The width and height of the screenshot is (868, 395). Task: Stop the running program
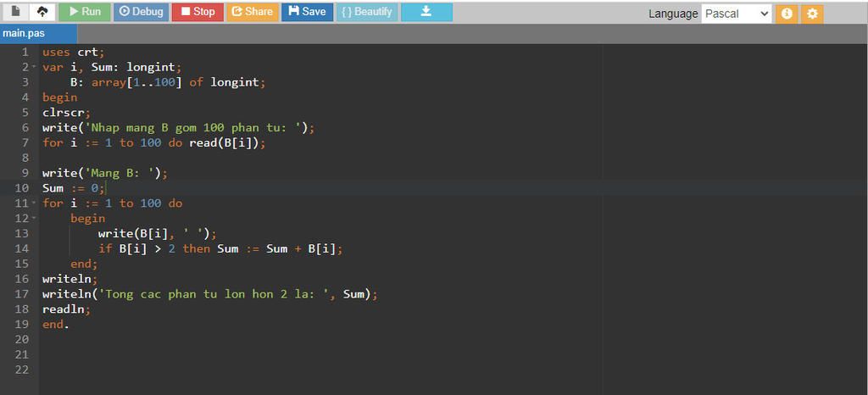point(198,12)
